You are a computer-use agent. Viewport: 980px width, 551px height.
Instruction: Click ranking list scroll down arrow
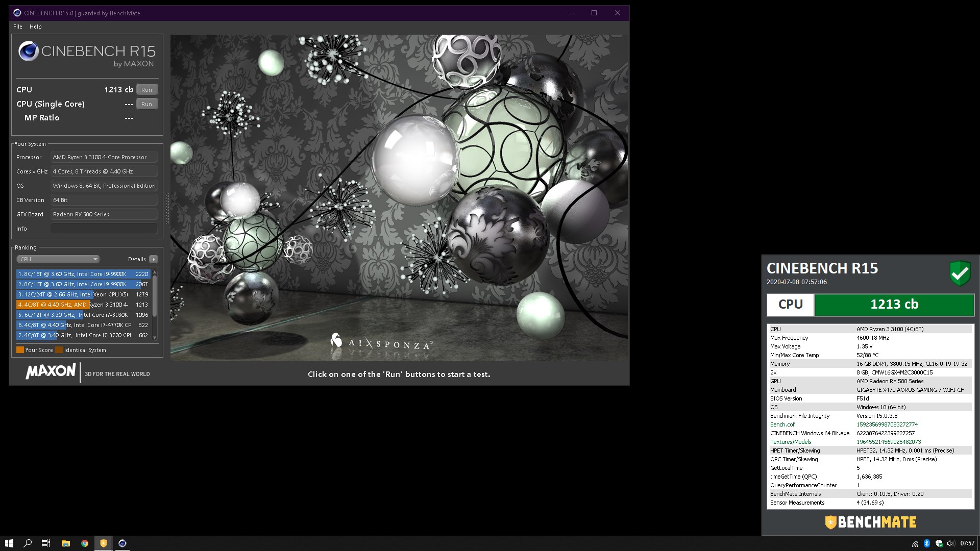point(155,338)
